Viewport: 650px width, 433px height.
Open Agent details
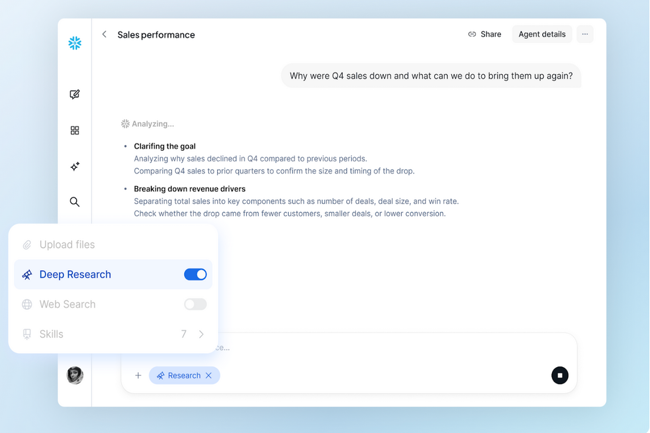point(542,34)
